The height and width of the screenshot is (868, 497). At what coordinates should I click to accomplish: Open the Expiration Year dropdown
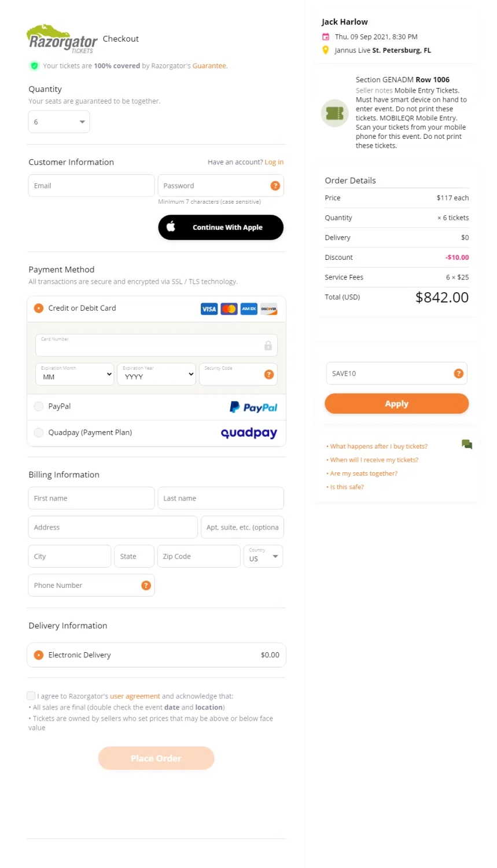157,374
